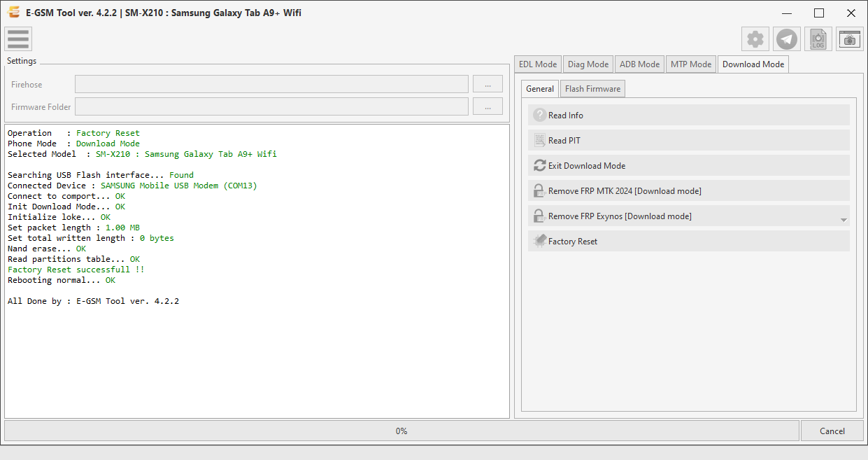868x460 pixels.
Task: Switch to the EDL Mode tab
Action: [x=538, y=64]
